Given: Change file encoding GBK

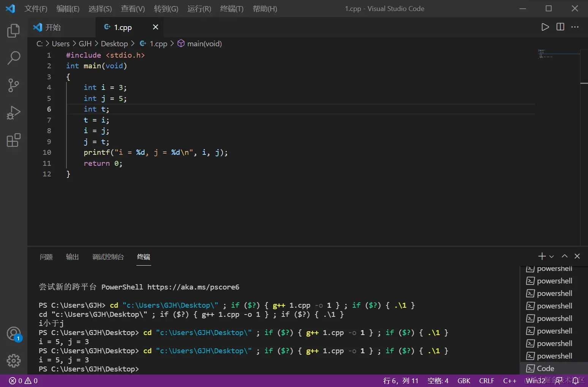Looking at the screenshot, I should coord(464,381).
